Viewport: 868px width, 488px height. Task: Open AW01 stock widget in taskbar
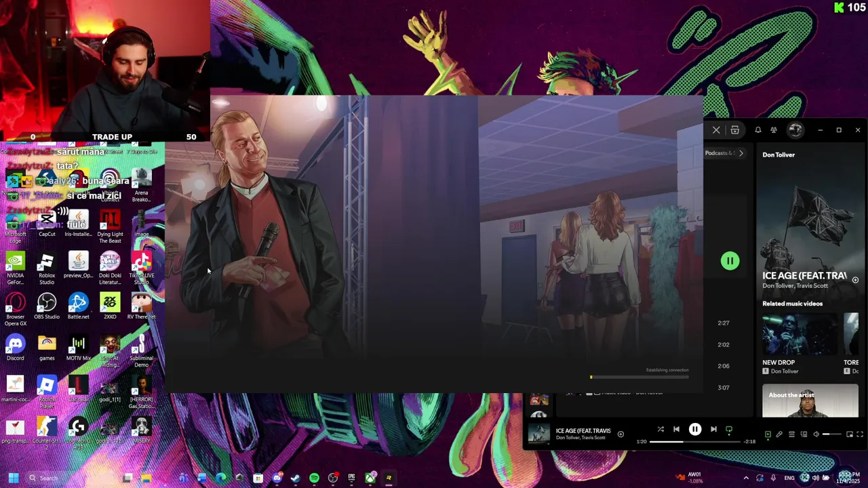[690, 478]
